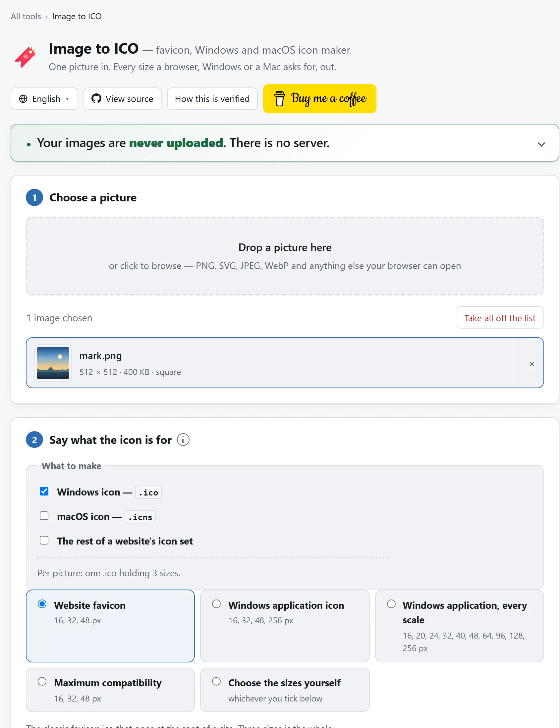Enable the macOS icon .icns checkbox

[x=44, y=516]
